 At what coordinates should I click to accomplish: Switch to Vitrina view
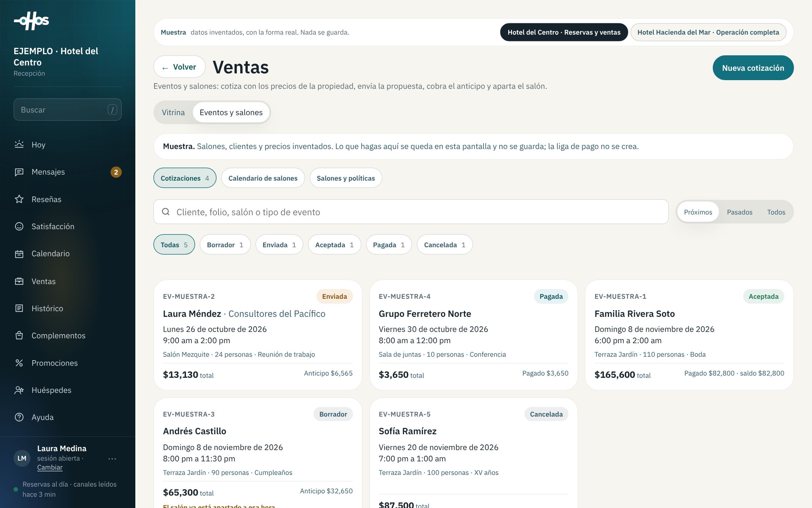click(x=173, y=113)
